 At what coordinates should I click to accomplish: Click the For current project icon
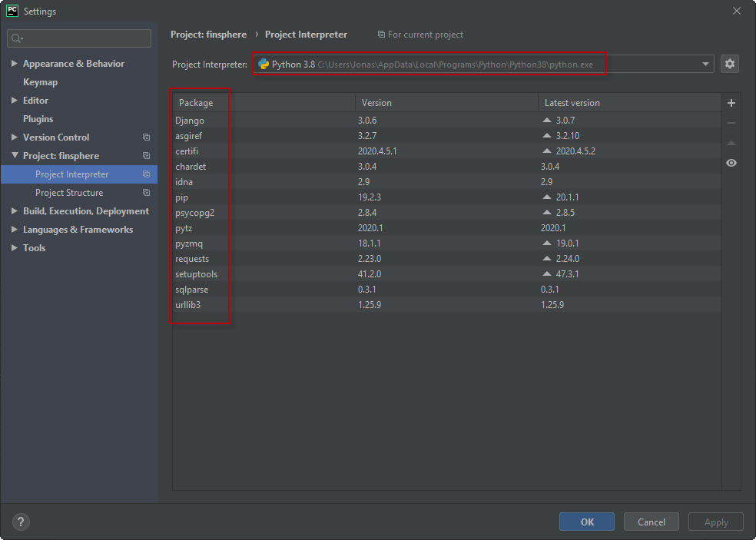coord(381,35)
